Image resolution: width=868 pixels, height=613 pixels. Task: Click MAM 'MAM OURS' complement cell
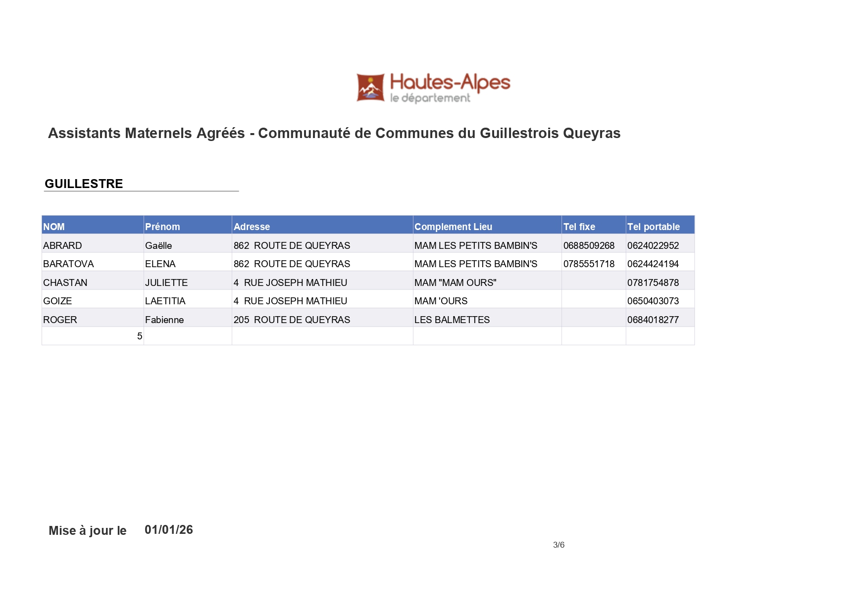tap(456, 283)
